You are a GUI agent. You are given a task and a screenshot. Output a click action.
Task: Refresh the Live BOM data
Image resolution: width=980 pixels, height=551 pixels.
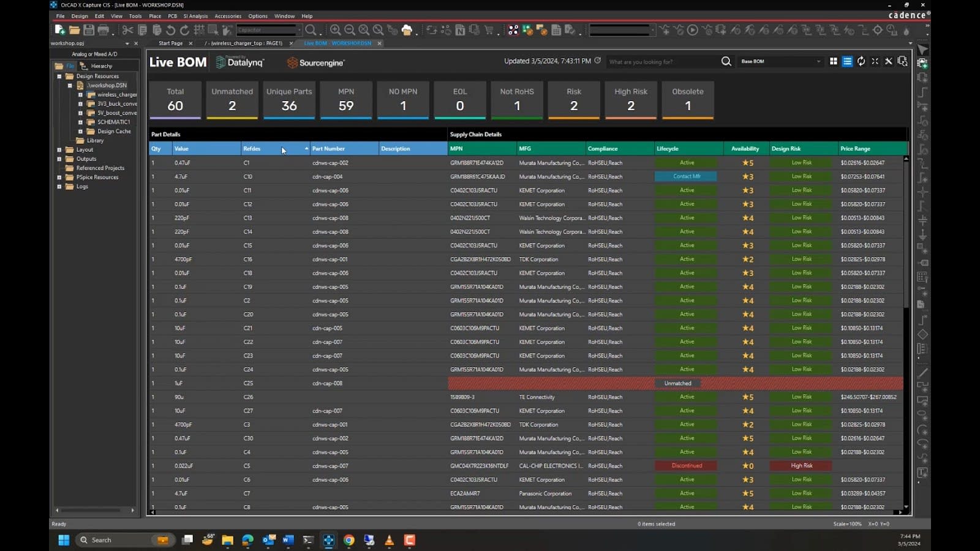pos(861,61)
